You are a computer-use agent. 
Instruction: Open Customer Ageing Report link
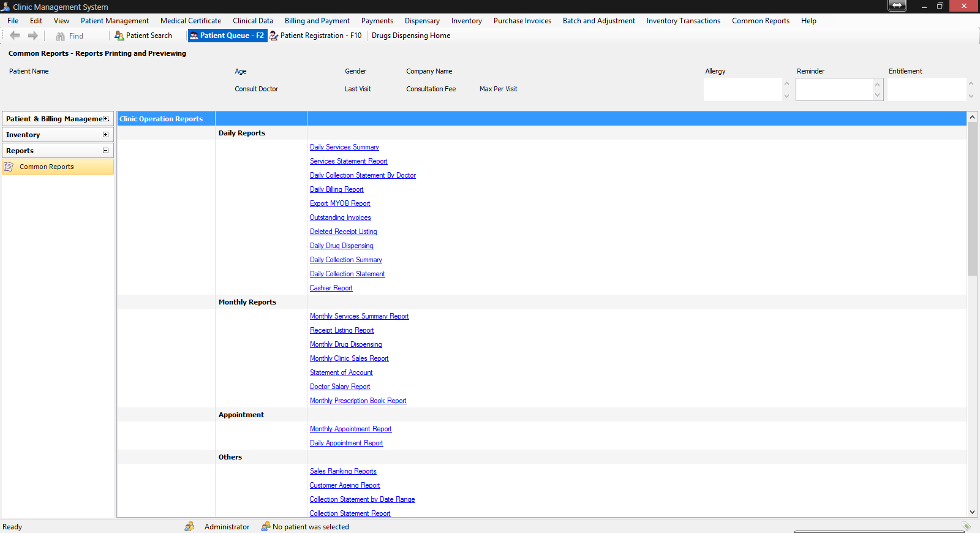coord(345,485)
